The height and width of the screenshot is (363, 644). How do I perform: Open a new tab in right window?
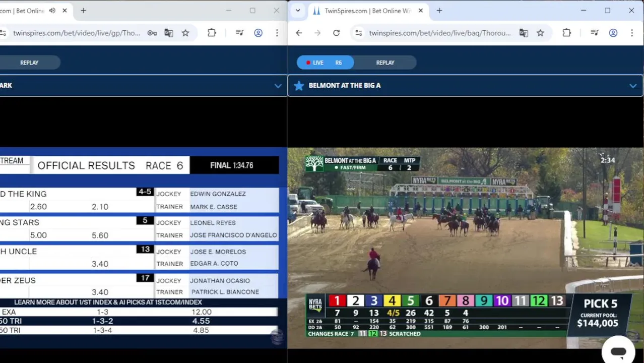click(x=439, y=11)
